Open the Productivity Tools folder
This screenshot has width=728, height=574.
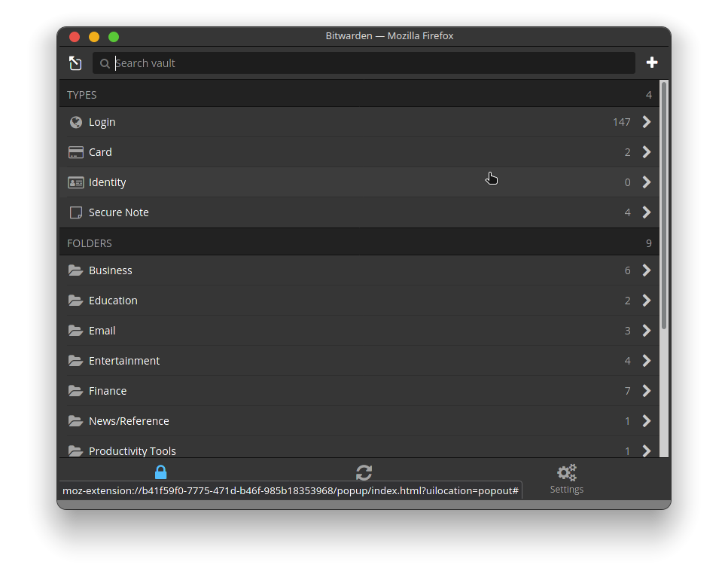(359, 447)
